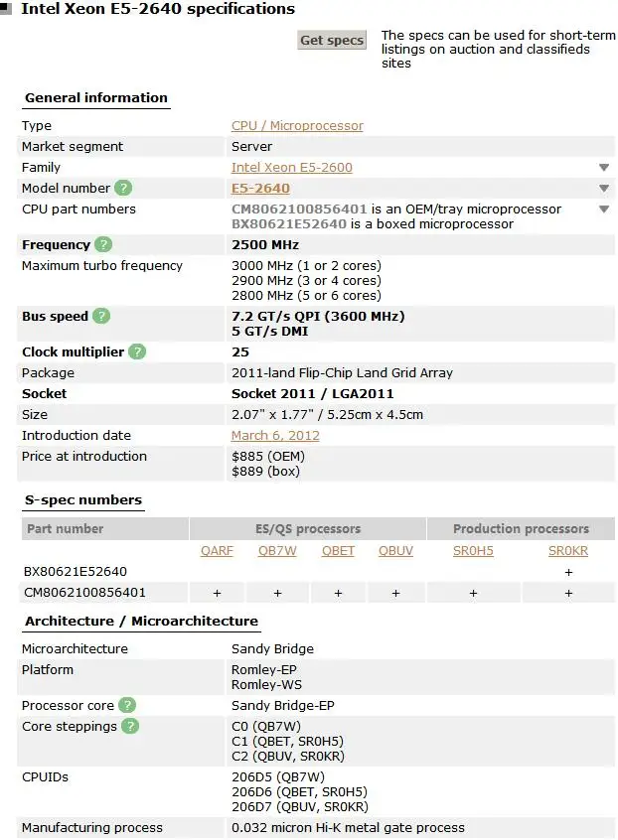This screenshot has height=840, width=618.
Task: Open the March 6, 2012 date link
Action: (x=275, y=436)
